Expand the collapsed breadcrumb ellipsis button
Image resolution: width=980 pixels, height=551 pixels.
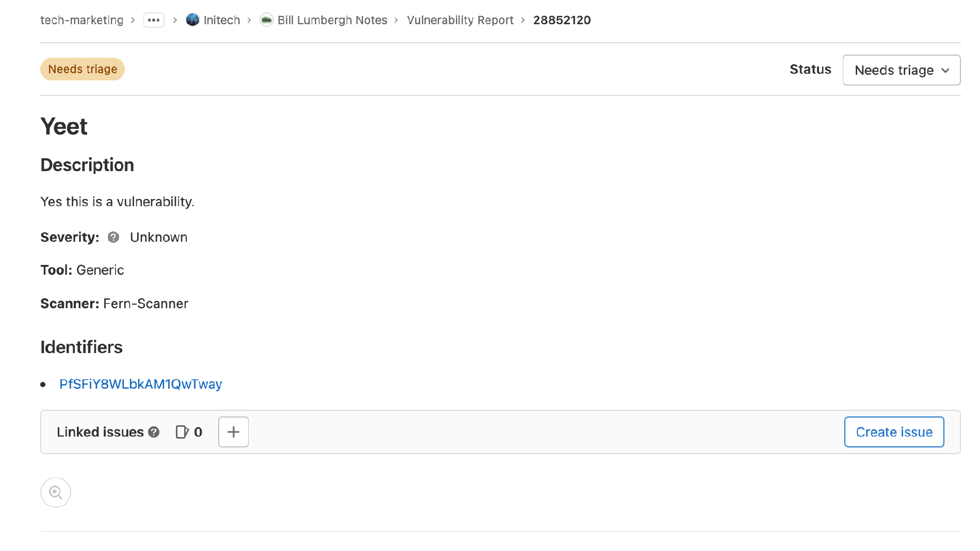click(154, 20)
